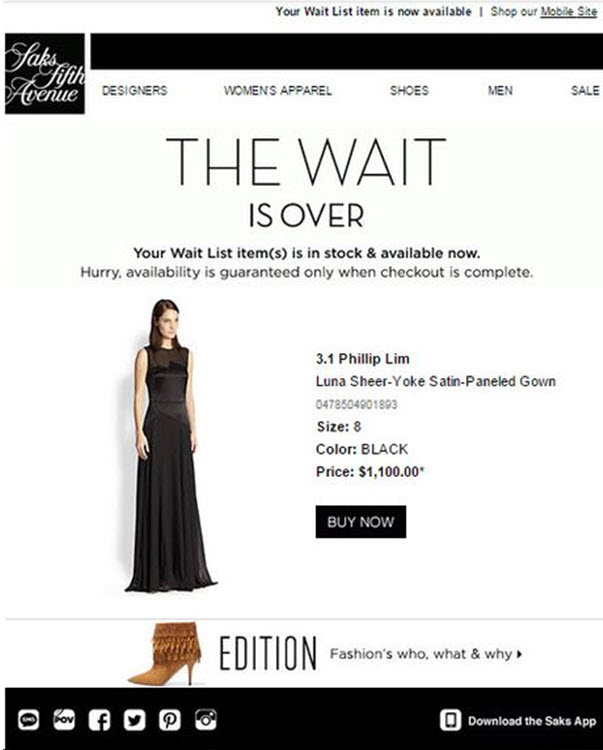
Task: Click the fringed suede boot Edition image
Action: [x=166, y=653]
